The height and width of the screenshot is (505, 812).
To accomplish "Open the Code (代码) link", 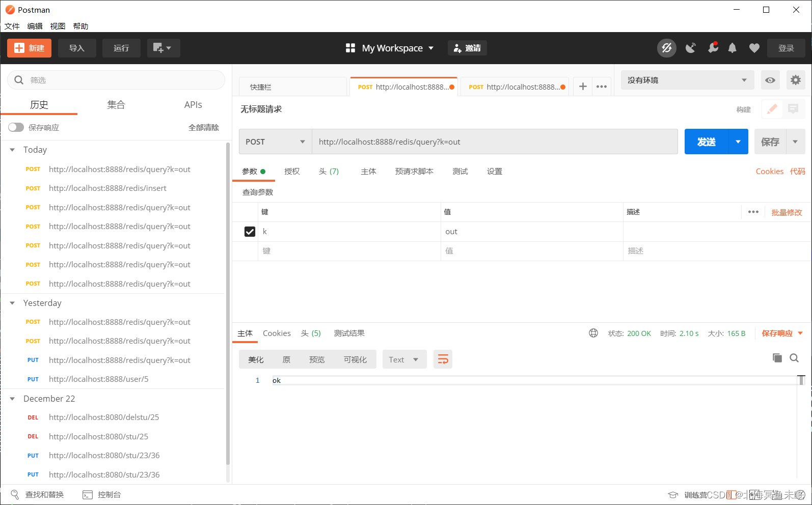I will 797,172.
